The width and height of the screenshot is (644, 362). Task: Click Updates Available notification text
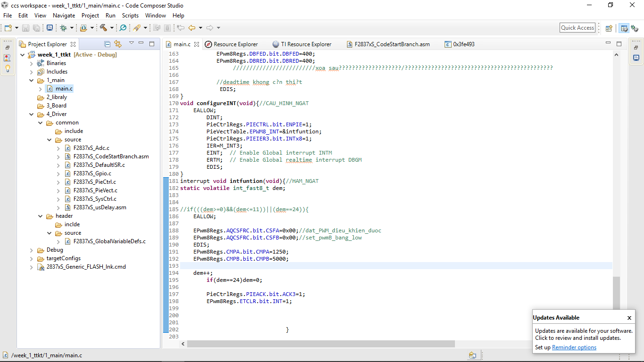584,334
